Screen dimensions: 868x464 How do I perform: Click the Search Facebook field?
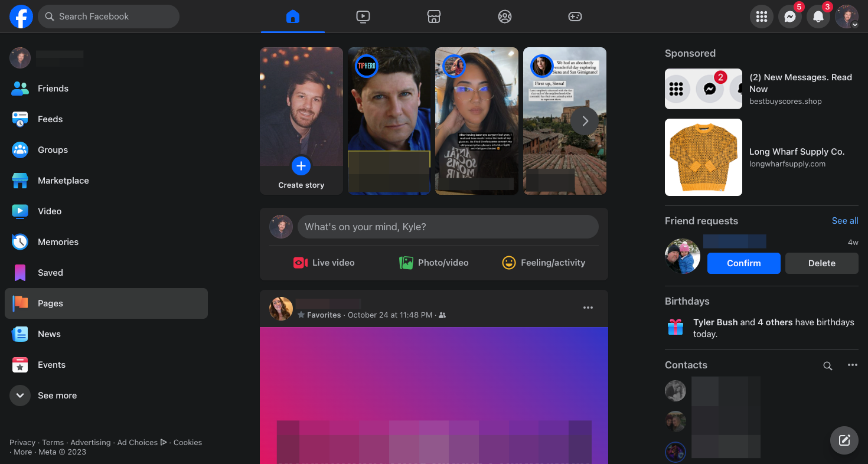tap(109, 17)
